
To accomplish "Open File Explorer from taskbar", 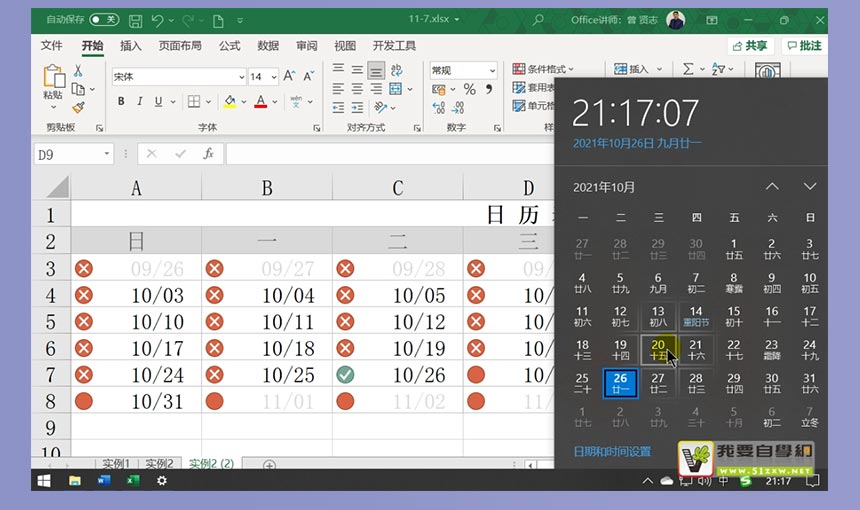I will pyautogui.click(x=75, y=481).
